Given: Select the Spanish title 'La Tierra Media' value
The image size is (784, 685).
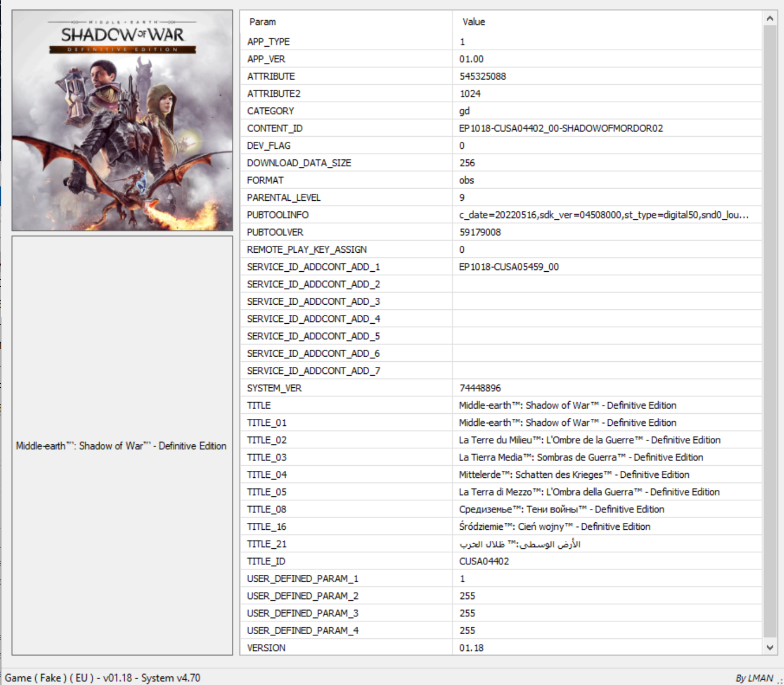Looking at the screenshot, I should (x=581, y=457).
